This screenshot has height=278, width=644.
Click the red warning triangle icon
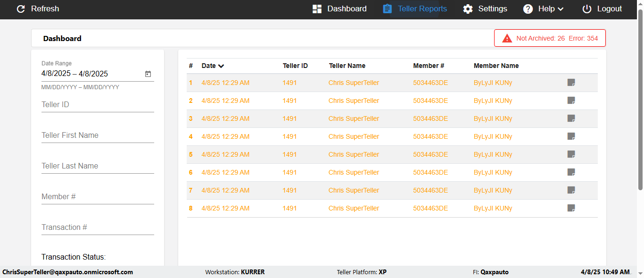click(507, 38)
